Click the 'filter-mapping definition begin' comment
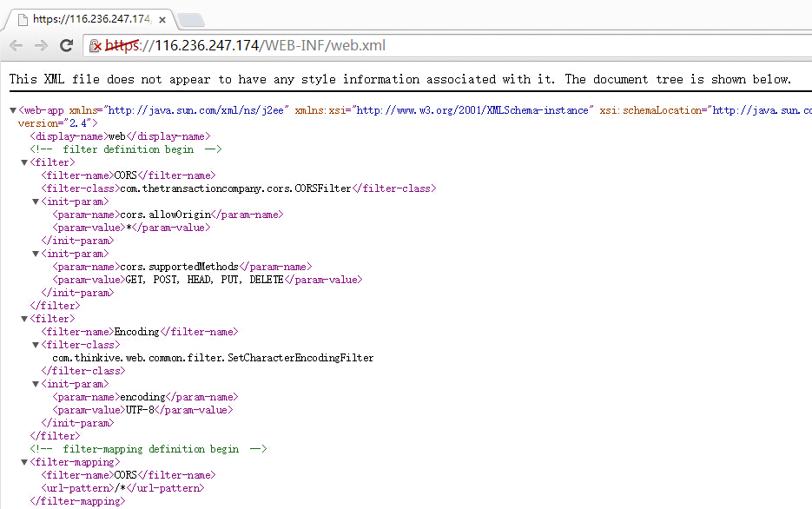The height and width of the screenshot is (509, 812). (x=149, y=449)
